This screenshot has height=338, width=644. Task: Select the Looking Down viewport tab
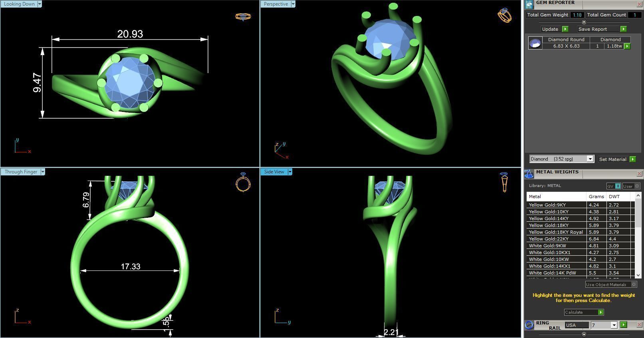(x=19, y=4)
